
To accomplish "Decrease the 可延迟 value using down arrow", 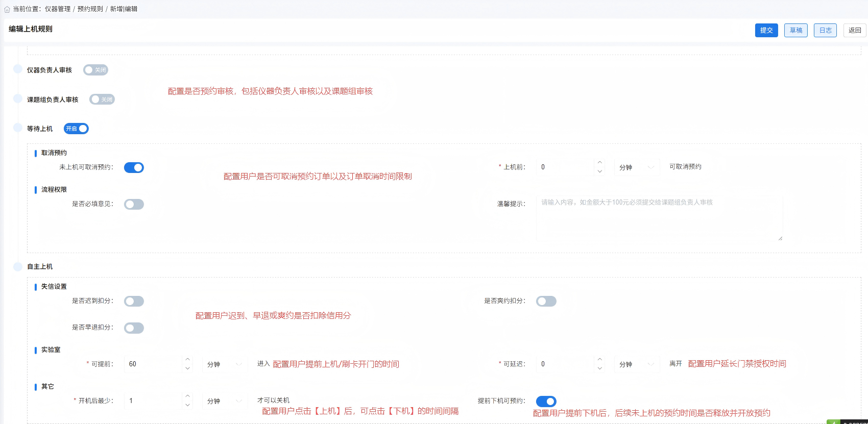I will 599,368.
